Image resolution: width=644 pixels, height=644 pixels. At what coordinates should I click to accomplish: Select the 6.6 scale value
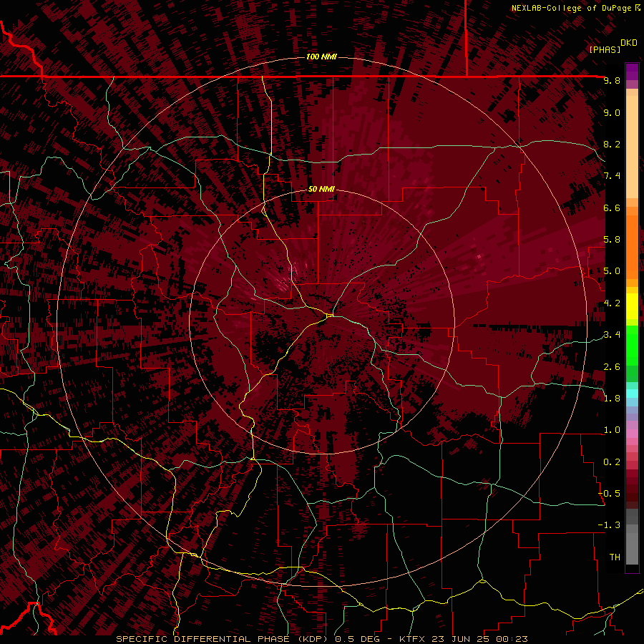click(x=612, y=208)
